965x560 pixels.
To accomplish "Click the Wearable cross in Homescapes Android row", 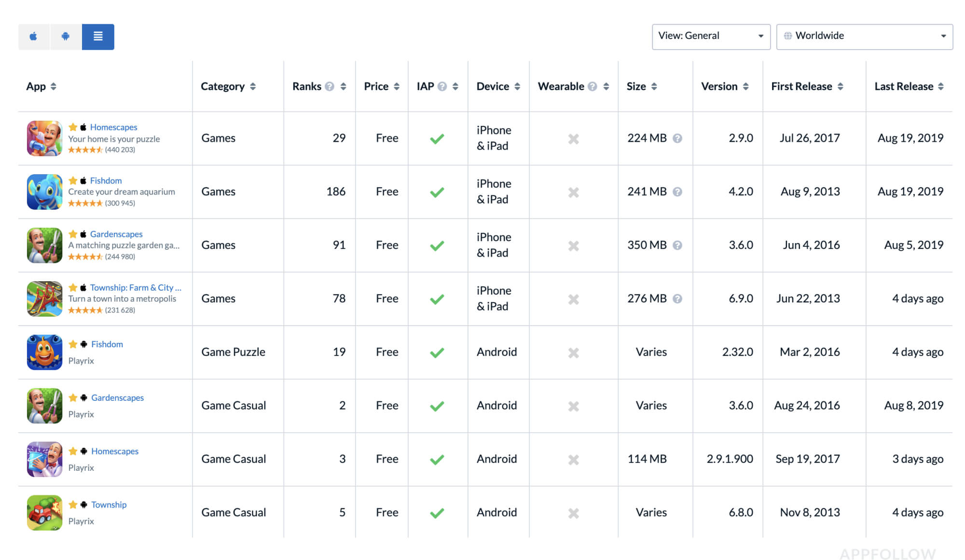I will [x=574, y=460].
